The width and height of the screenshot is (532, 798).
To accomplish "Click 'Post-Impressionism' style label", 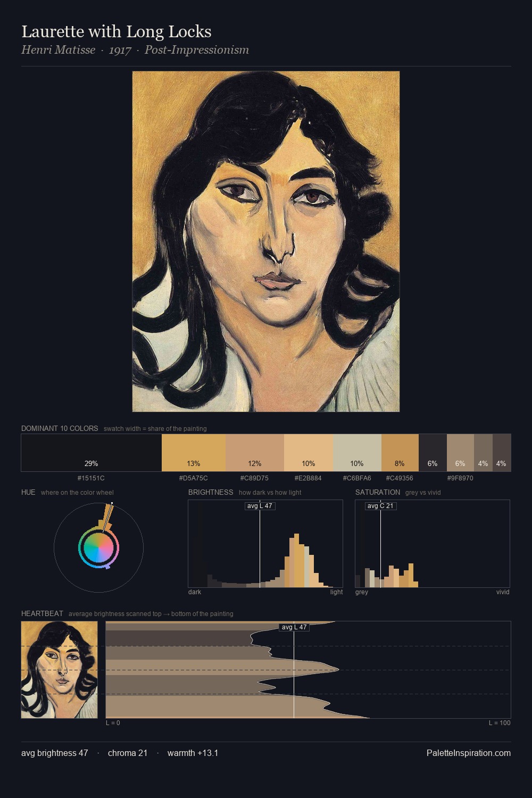I will (x=197, y=50).
